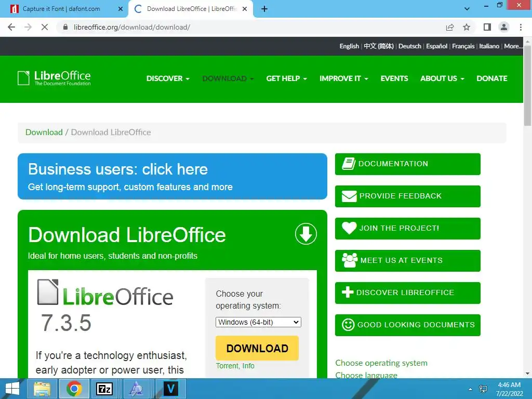
Task: Click the Chrome taskbar icon
Action: coord(74,389)
